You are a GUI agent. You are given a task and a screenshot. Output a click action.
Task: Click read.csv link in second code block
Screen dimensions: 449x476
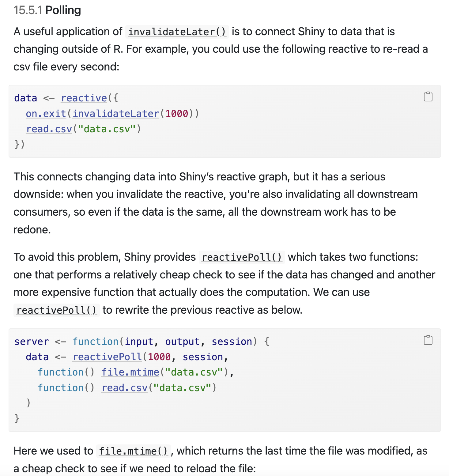[125, 388]
